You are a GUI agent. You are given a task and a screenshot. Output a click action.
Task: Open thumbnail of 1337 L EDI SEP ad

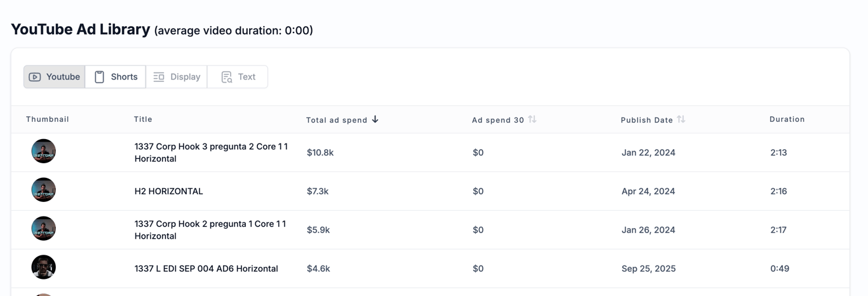(44, 268)
